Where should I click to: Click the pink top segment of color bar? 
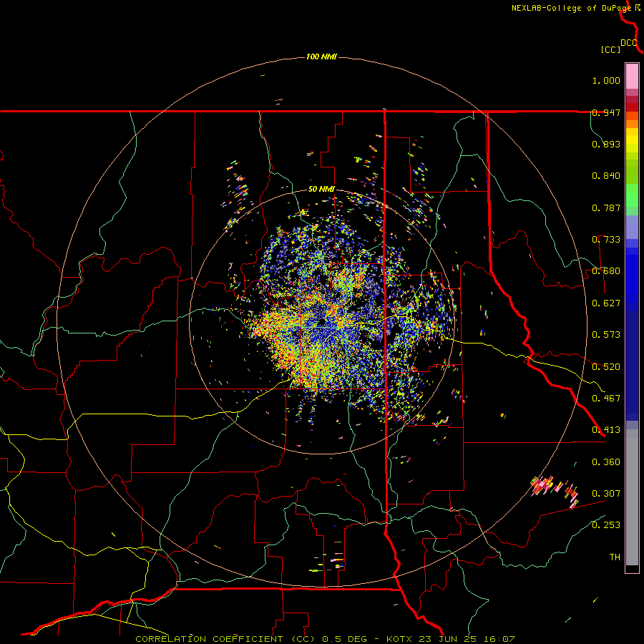coord(632,77)
